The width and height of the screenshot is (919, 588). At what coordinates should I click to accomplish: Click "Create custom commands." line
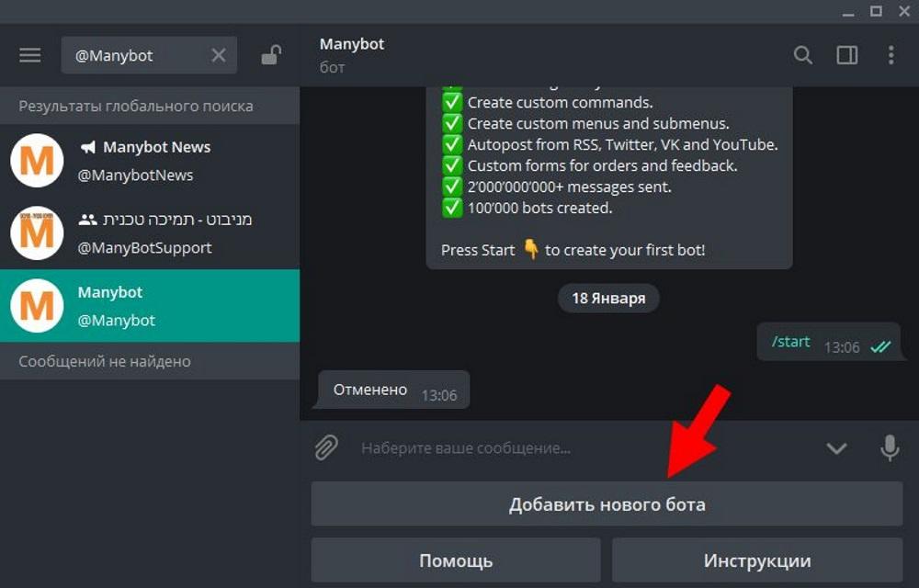(561, 103)
